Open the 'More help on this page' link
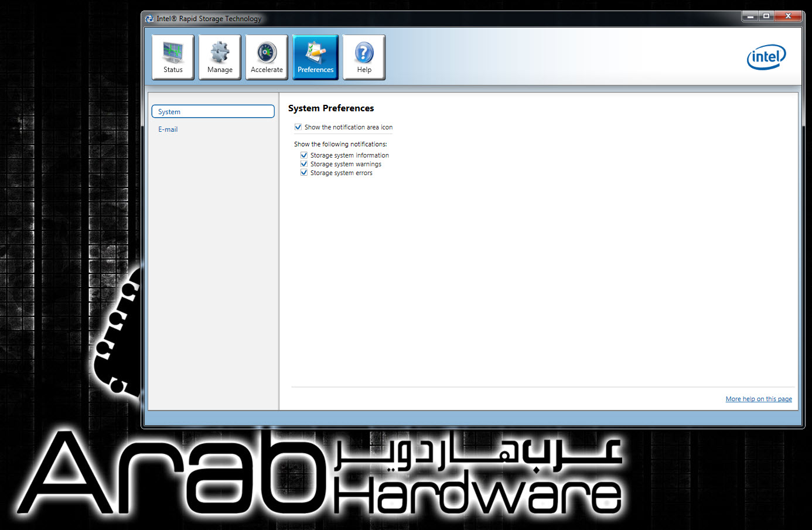Viewport: 812px width, 530px height. (758, 399)
